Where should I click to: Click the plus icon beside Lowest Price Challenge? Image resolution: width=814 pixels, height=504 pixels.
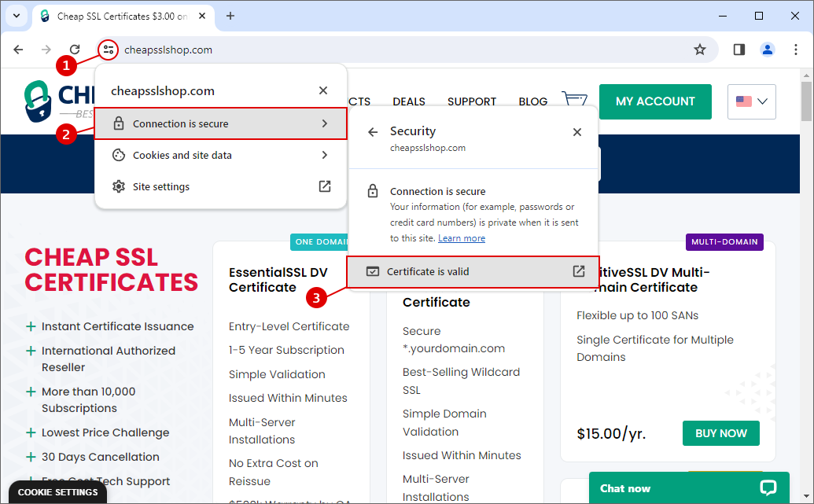[31, 432]
